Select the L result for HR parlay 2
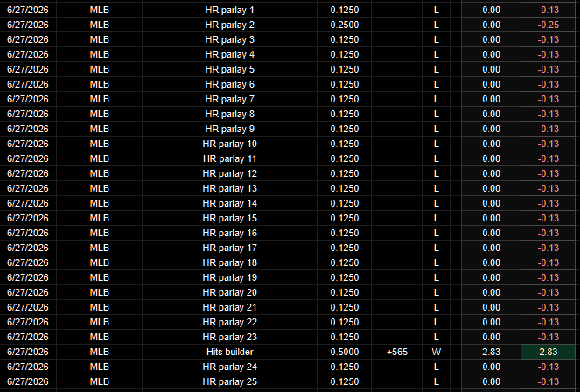Image resolution: width=580 pixels, height=392 pixels. [x=437, y=24]
